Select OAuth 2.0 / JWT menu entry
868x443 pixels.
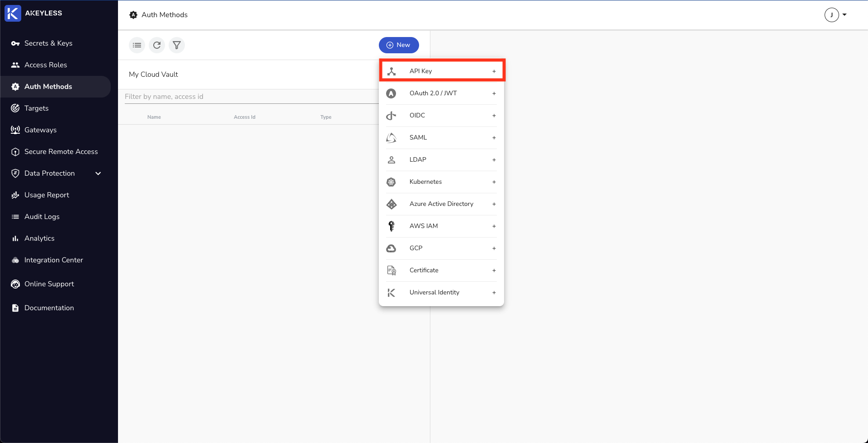click(442, 93)
